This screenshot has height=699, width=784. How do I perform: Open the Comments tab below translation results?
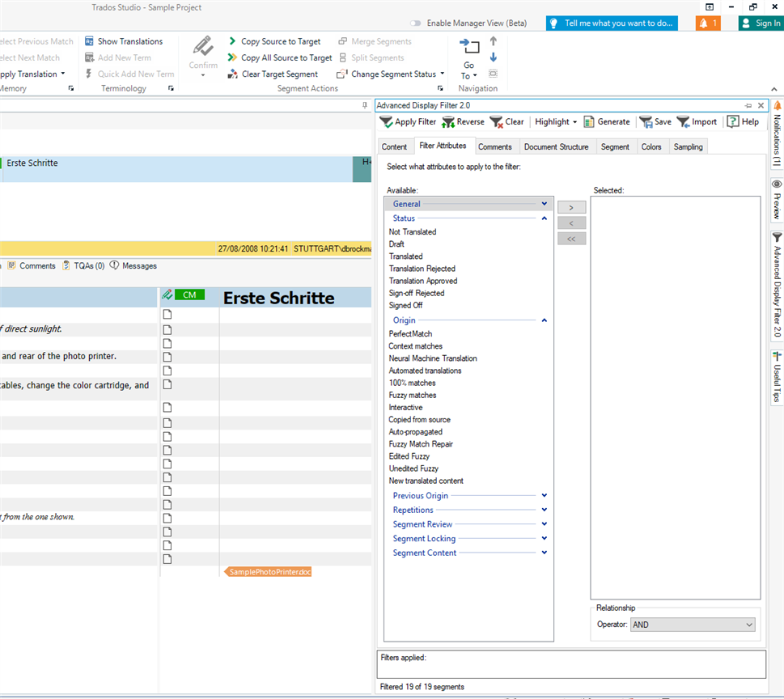pos(32,266)
